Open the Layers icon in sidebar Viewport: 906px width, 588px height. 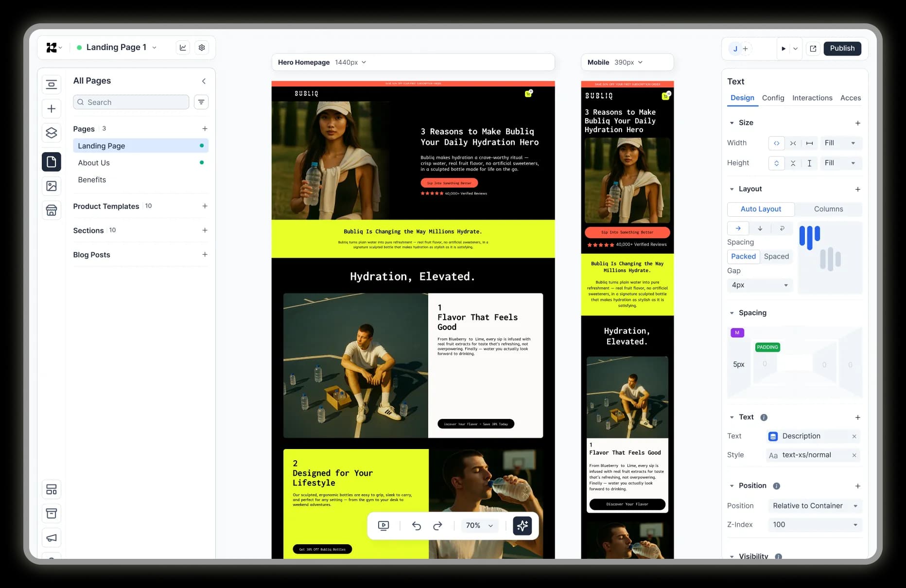tap(52, 133)
